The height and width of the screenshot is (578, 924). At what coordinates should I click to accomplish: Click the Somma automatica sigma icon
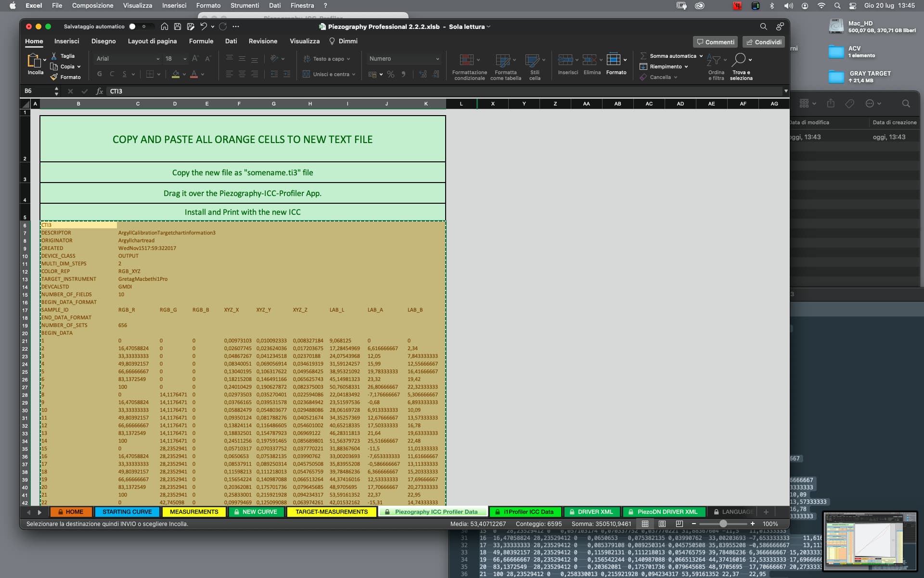[x=643, y=56]
